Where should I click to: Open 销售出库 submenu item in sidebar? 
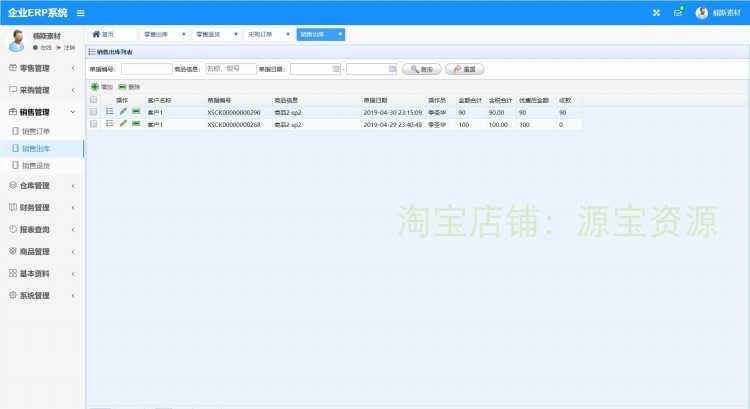[x=36, y=148]
